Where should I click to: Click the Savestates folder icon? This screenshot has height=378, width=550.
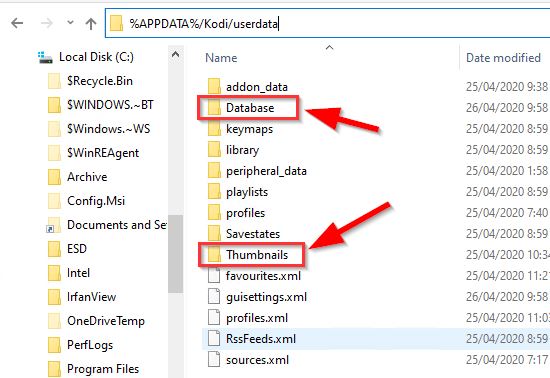(214, 234)
